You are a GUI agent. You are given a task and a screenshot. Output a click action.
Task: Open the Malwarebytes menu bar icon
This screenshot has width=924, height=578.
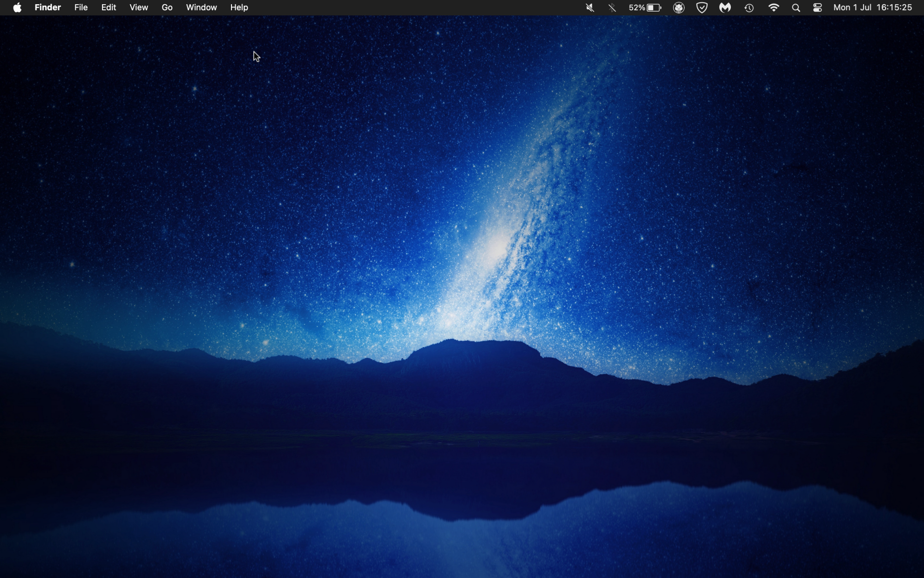(x=725, y=7)
